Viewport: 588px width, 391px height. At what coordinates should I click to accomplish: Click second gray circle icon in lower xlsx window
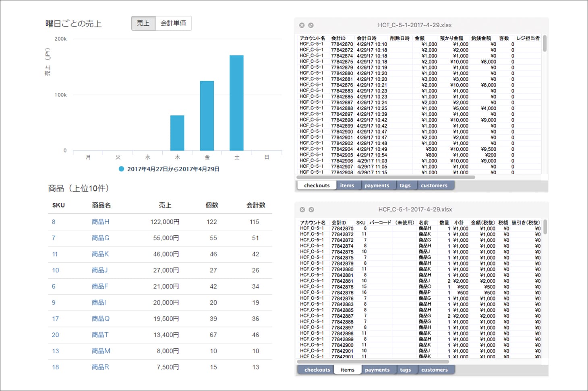tap(311, 210)
